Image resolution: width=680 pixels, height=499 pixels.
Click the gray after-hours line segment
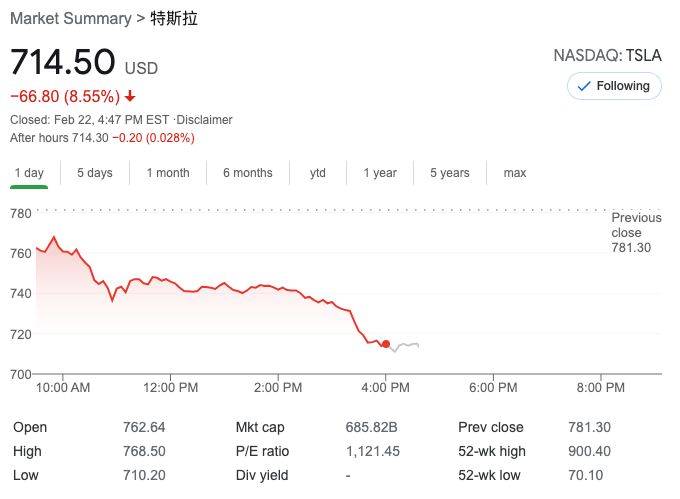pos(405,346)
